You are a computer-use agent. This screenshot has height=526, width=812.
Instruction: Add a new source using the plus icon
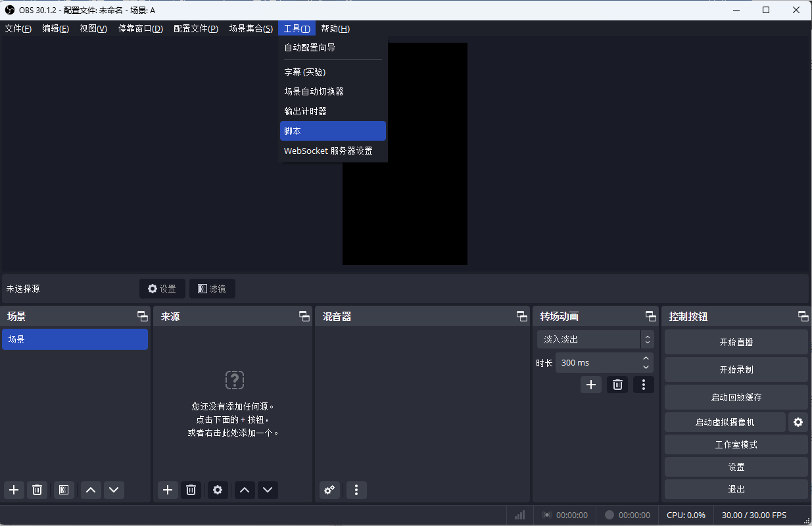click(x=168, y=490)
